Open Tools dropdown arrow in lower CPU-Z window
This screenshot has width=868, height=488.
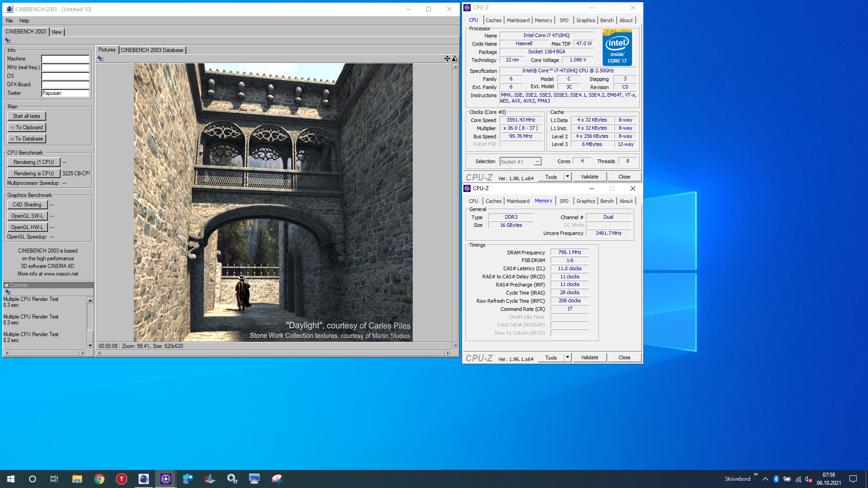point(568,357)
